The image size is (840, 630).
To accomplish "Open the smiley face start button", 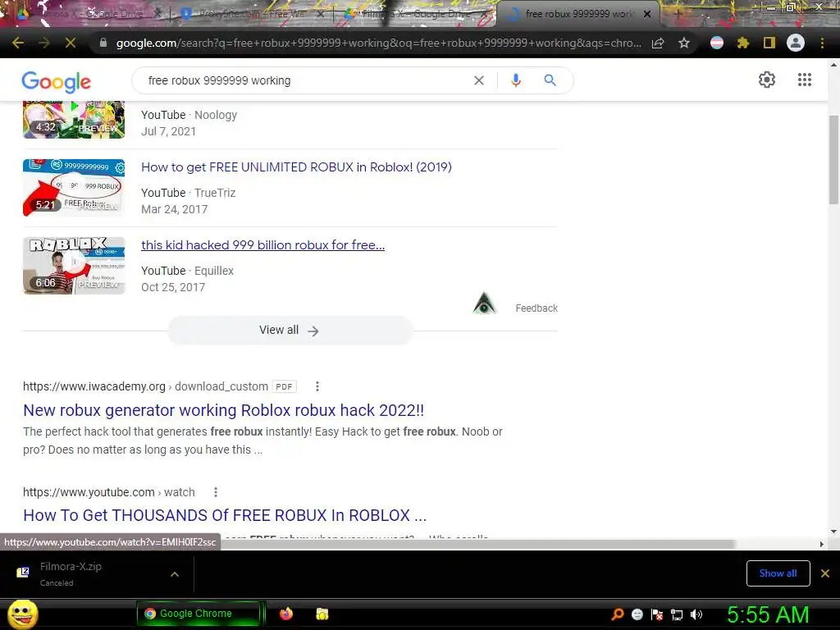I will pos(22,614).
